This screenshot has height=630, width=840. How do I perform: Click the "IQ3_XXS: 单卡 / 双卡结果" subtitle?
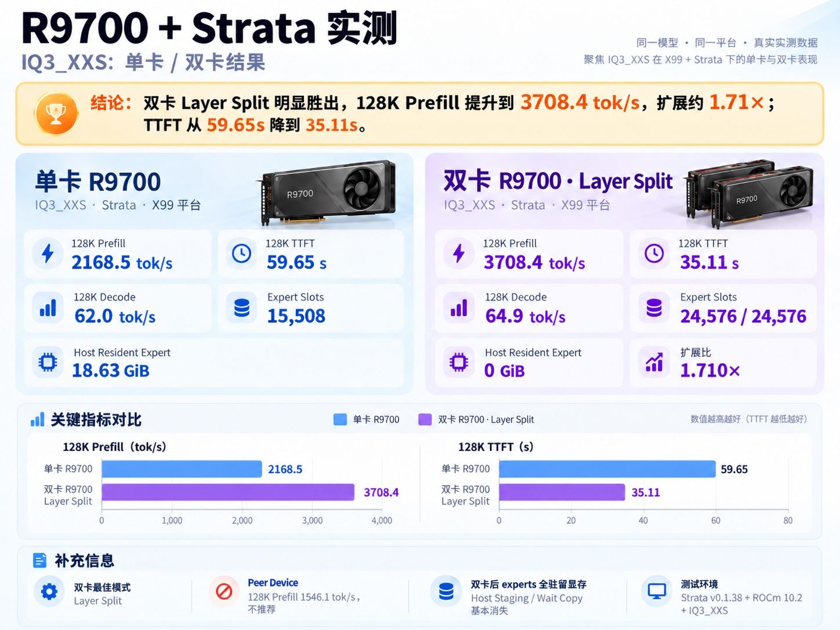point(143,62)
